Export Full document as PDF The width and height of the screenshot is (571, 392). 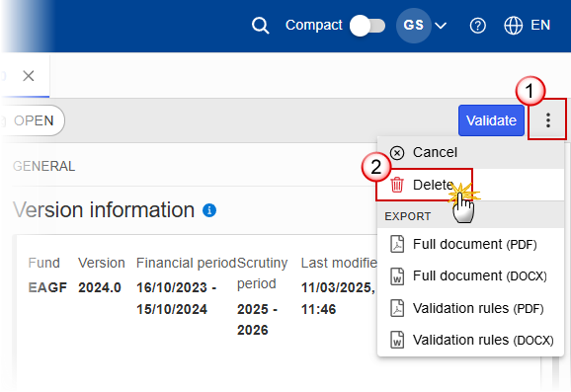pyautogui.click(x=470, y=244)
